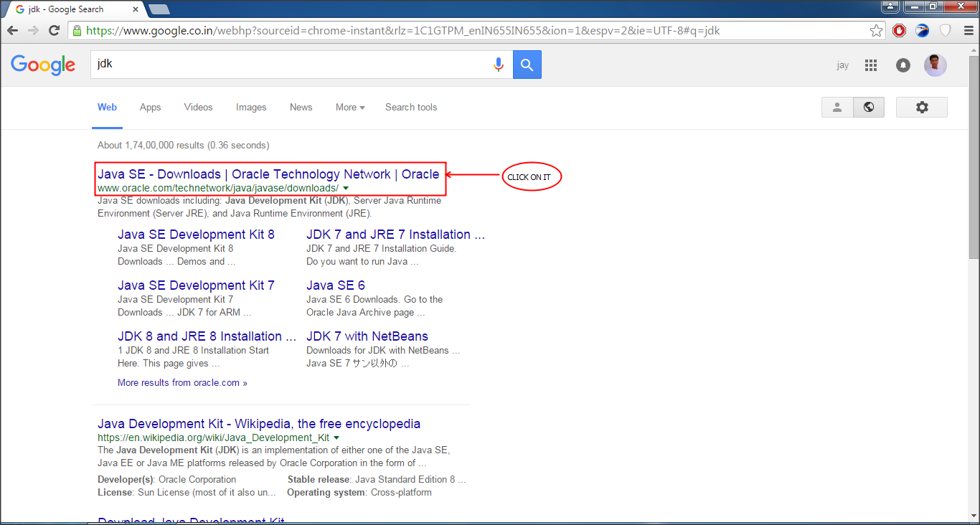Click the 'www.oracle.com/technetwork/java/javase/downloads/' URL text
Viewport: 980px width, 525px height.
[x=218, y=189]
